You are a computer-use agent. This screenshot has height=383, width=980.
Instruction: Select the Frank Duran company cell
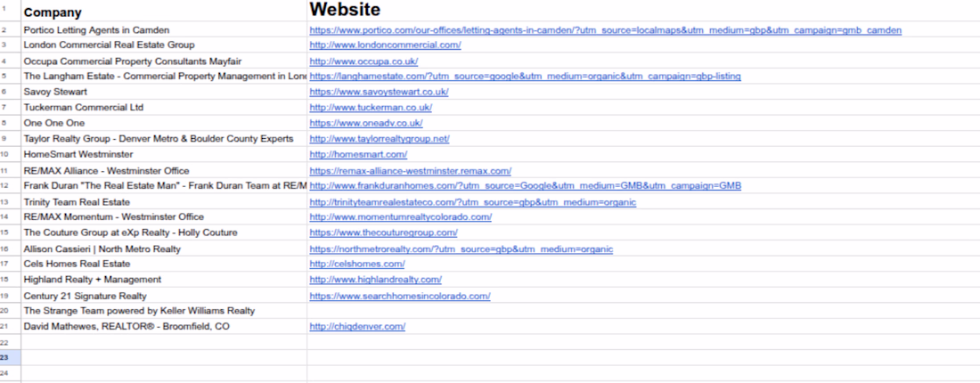click(164, 185)
